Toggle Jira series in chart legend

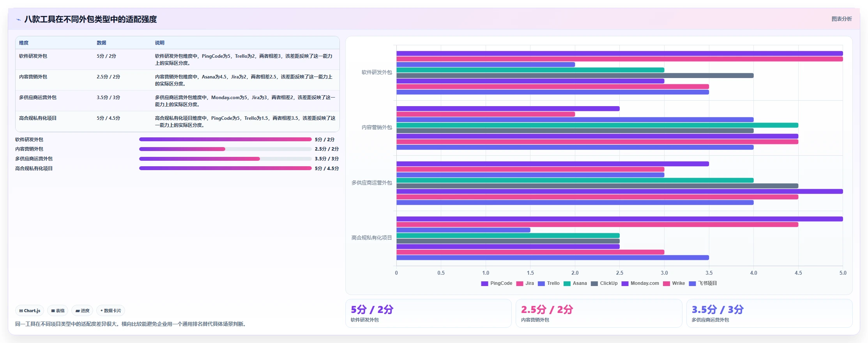coord(525,283)
